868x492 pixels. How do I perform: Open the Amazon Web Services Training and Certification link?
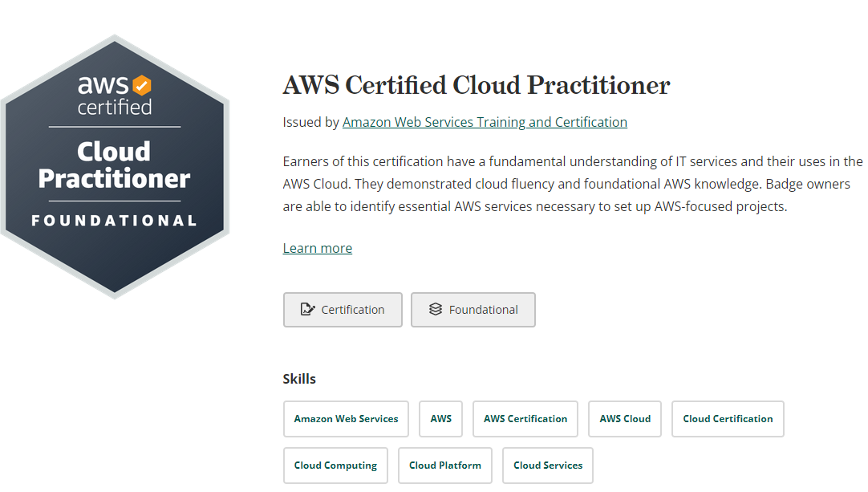485,122
